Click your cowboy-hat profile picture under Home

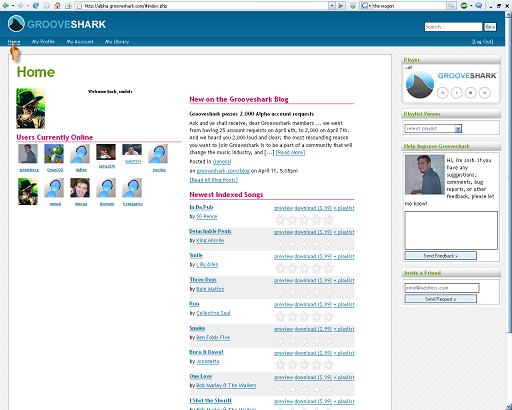[x=30, y=108]
